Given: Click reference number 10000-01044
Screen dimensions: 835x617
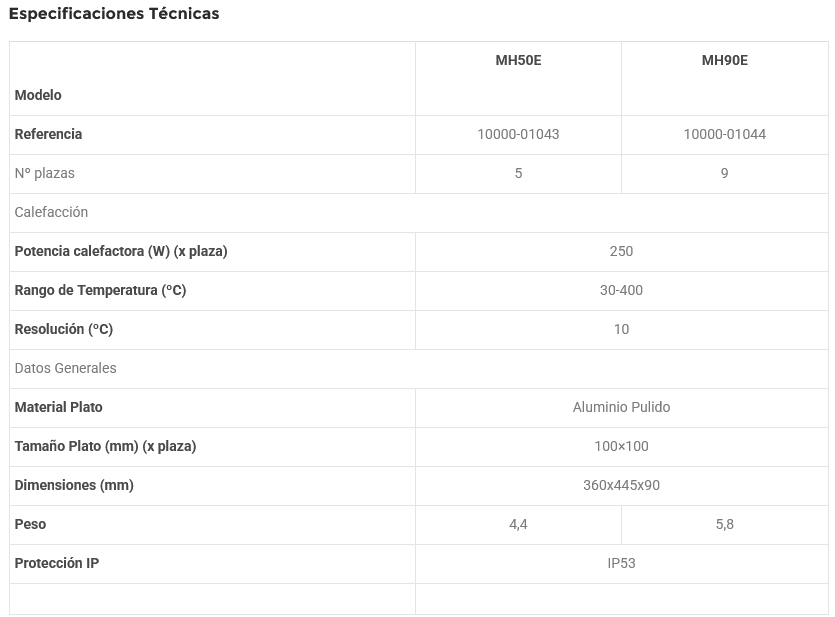Looking at the screenshot, I should point(724,134).
